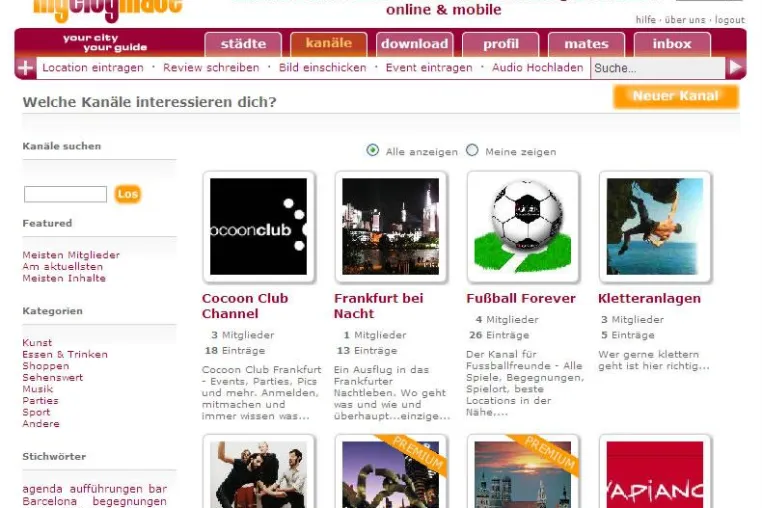762x508 pixels.
Task: Click Event eintragen link
Action: (429, 68)
